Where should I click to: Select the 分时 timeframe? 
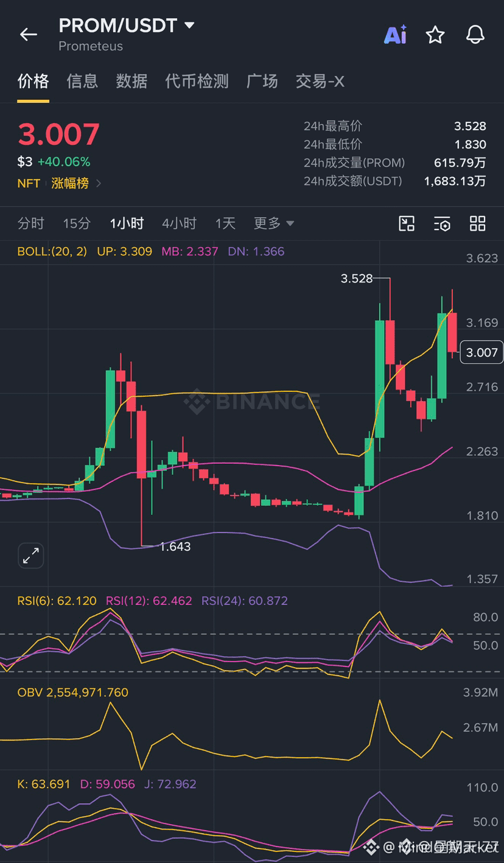(x=31, y=223)
